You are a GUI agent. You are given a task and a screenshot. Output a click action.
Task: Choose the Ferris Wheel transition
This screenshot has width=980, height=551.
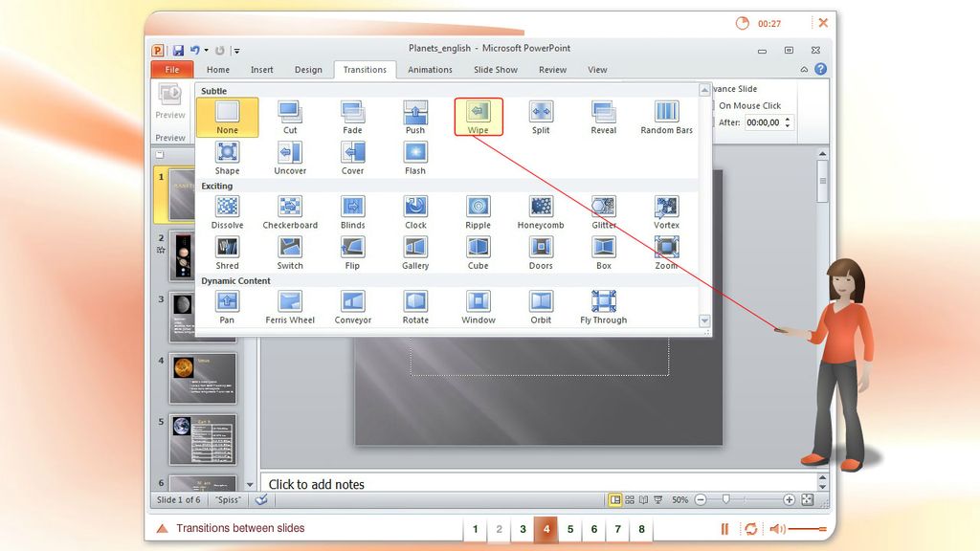pos(290,307)
